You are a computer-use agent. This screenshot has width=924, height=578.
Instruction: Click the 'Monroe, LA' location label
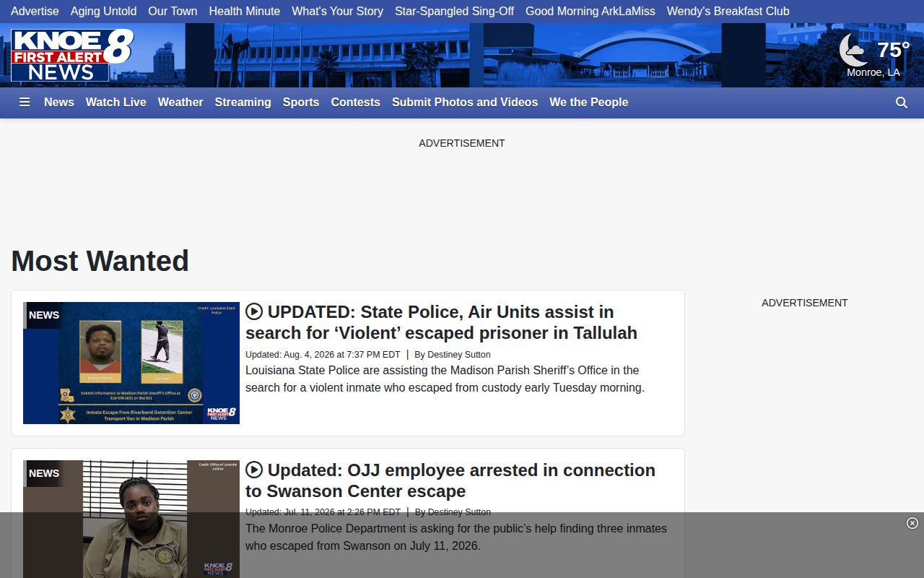(x=873, y=72)
